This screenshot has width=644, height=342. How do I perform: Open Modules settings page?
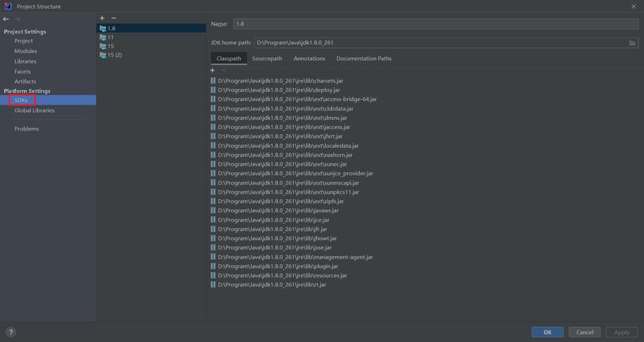(25, 51)
